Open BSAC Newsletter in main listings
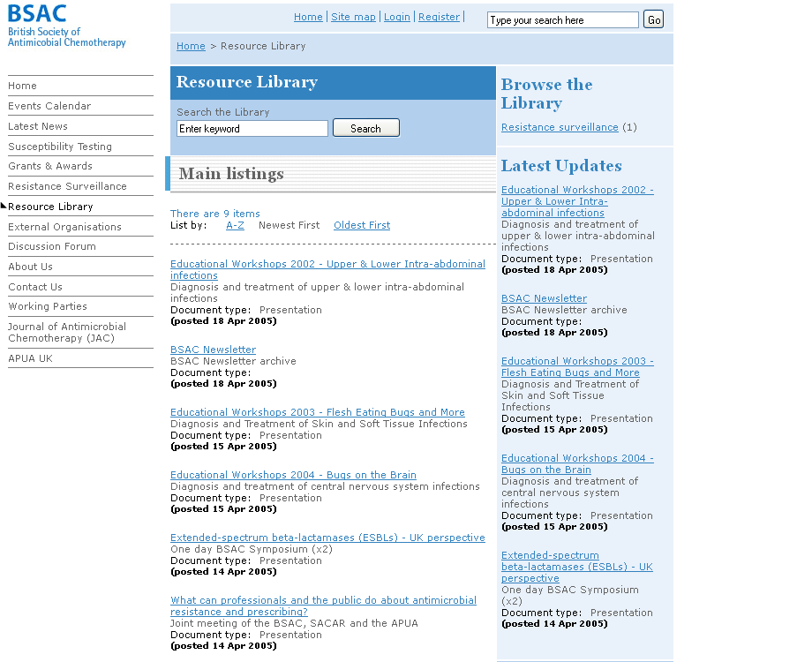812x662 pixels. [213, 350]
